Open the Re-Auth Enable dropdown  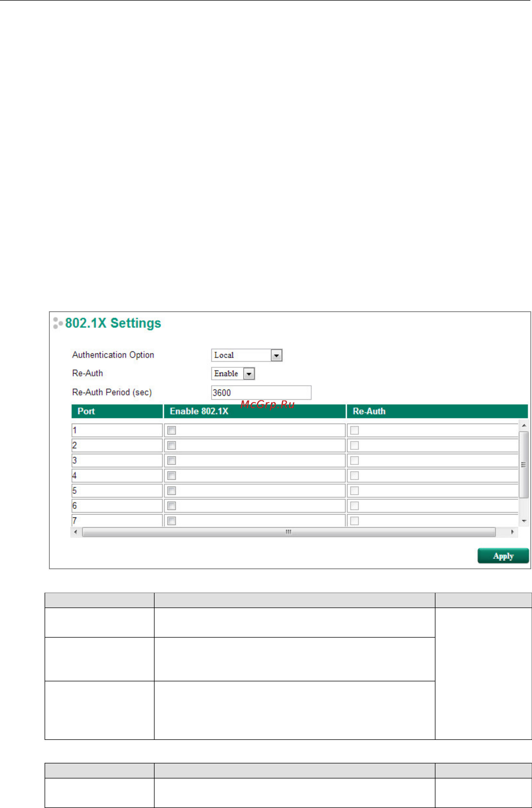coord(233,373)
